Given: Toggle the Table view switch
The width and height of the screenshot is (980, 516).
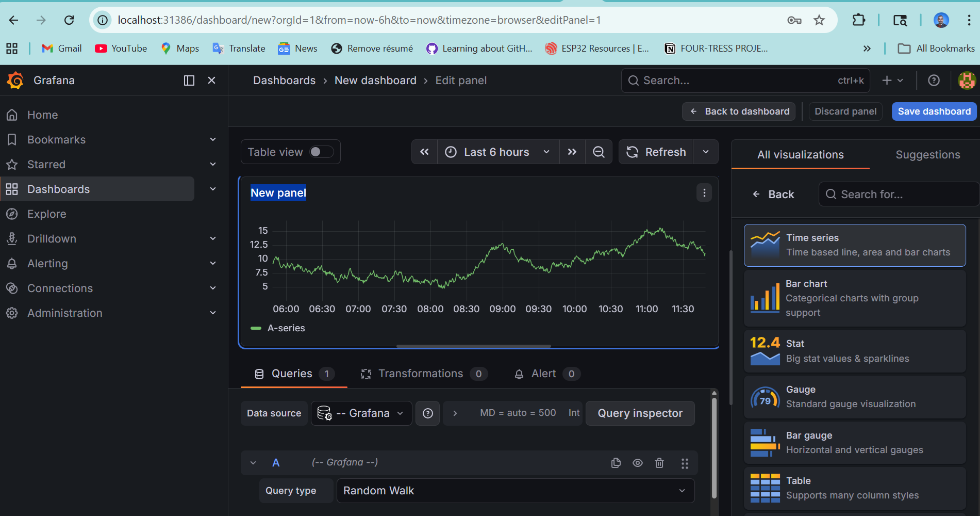Looking at the screenshot, I should [x=321, y=152].
